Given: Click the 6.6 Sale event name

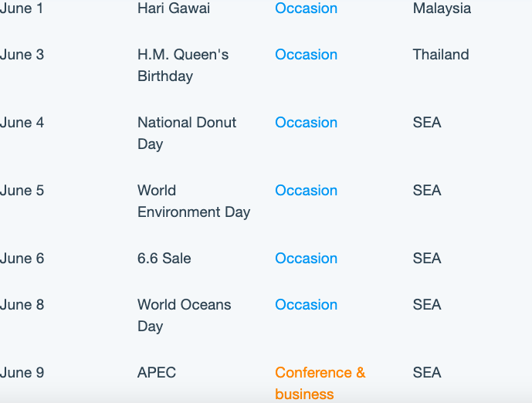Looking at the screenshot, I should pos(164,259).
